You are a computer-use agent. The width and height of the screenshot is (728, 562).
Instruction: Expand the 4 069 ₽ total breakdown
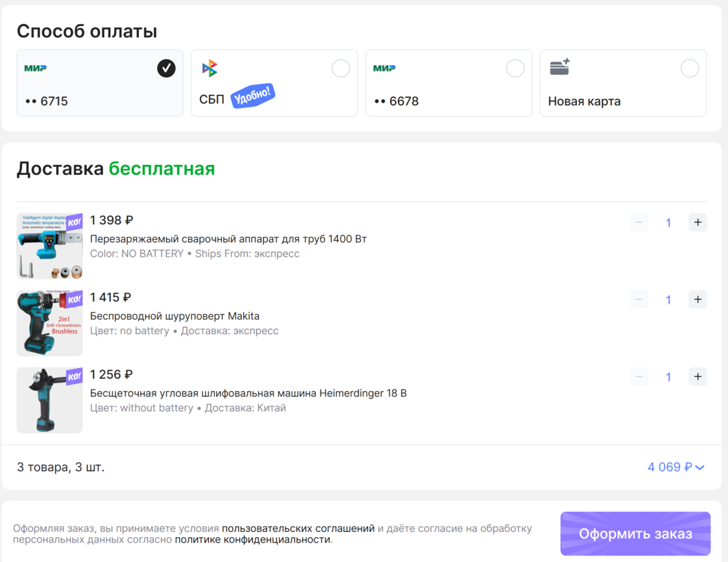676,467
